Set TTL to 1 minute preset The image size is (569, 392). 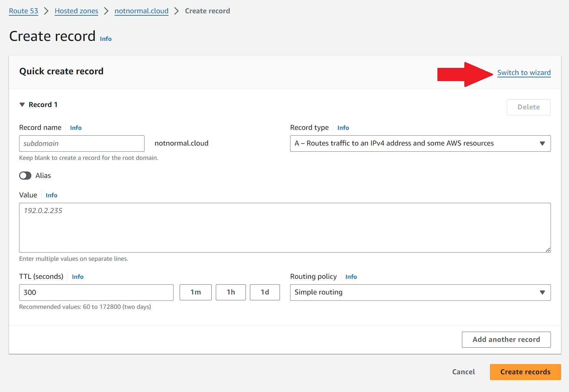(x=195, y=292)
